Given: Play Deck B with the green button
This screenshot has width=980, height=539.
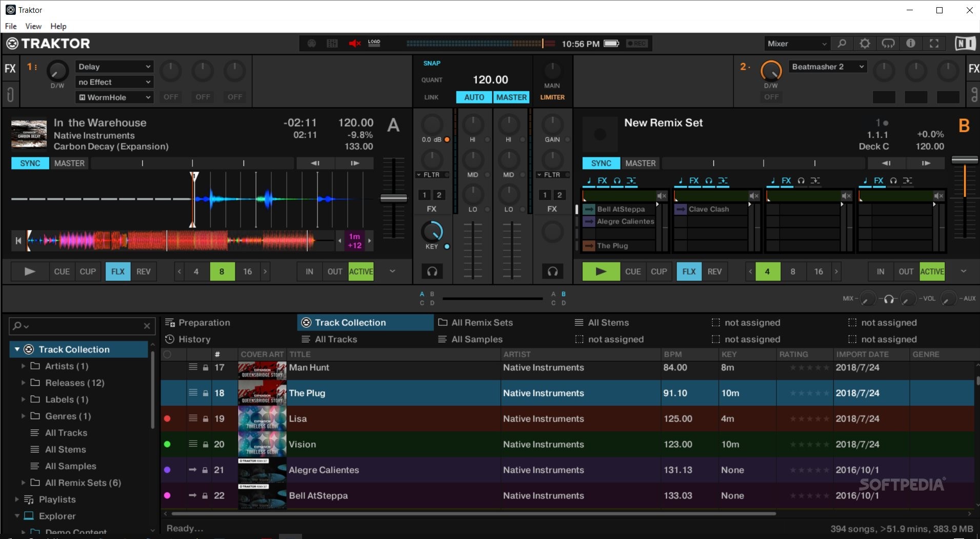Looking at the screenshot, I should click(601, 272).
